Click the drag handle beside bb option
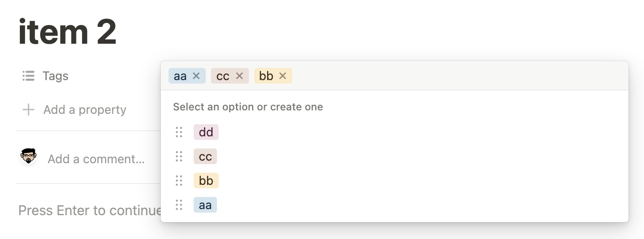Screen dimensions: 644x239 [x=179, y=181]
